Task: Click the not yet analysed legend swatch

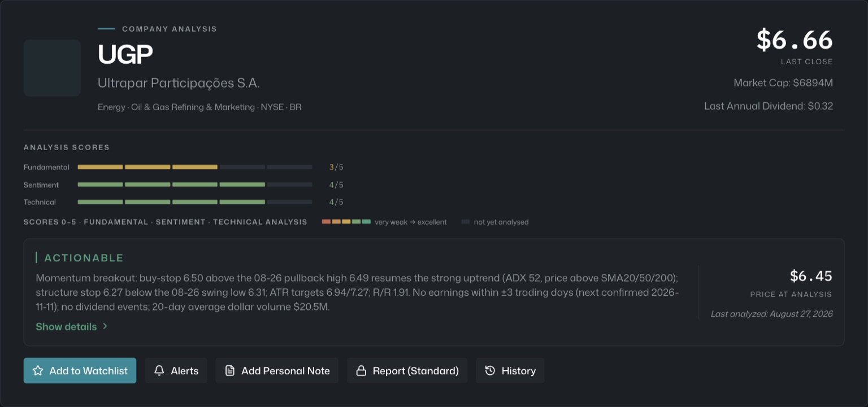Action: [x=466, y=222]
